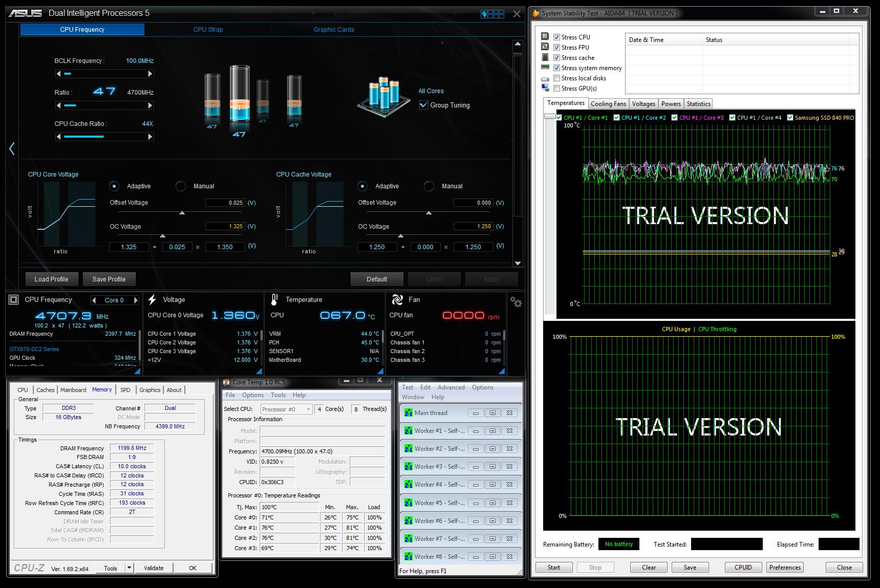The image size is (880, 588).
Task: Click the Stress local disks drive icon
Action: pos(545,78)
